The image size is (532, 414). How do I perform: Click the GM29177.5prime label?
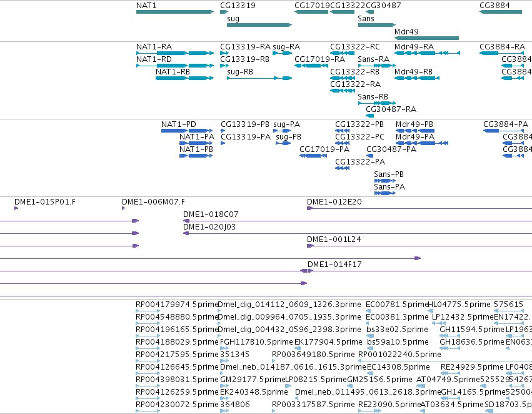(253, 380)
